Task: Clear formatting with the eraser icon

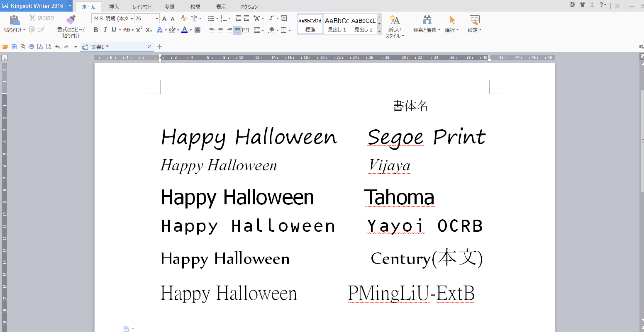Action: tap(184, 18)
